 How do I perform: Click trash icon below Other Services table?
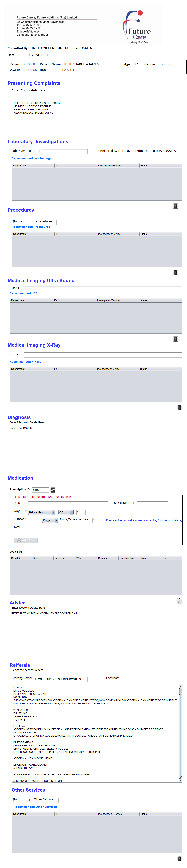tap(179, 858)
